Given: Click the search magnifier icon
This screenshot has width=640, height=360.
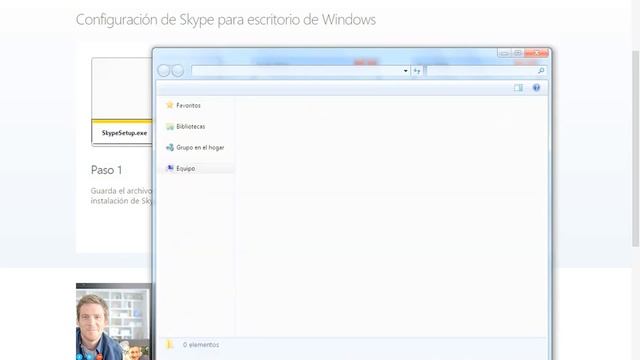Looking at the screenshot, I should click(x=541, y=71).
